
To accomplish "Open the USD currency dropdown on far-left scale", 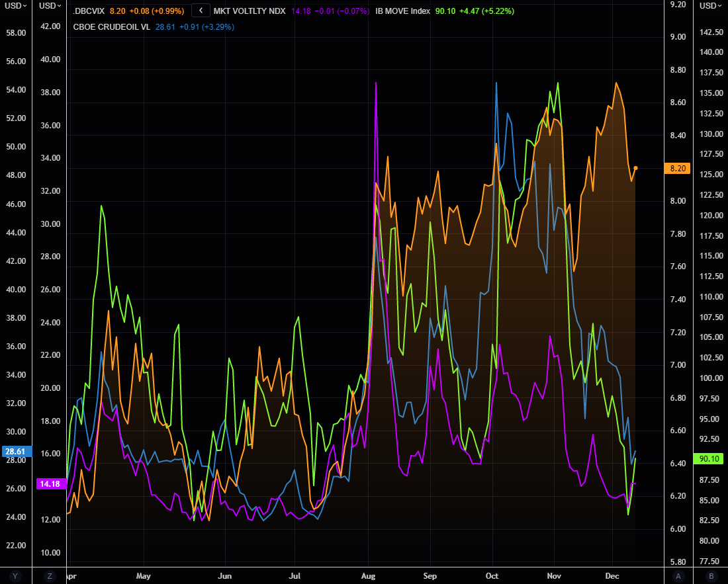I will [x=15, y=6].
